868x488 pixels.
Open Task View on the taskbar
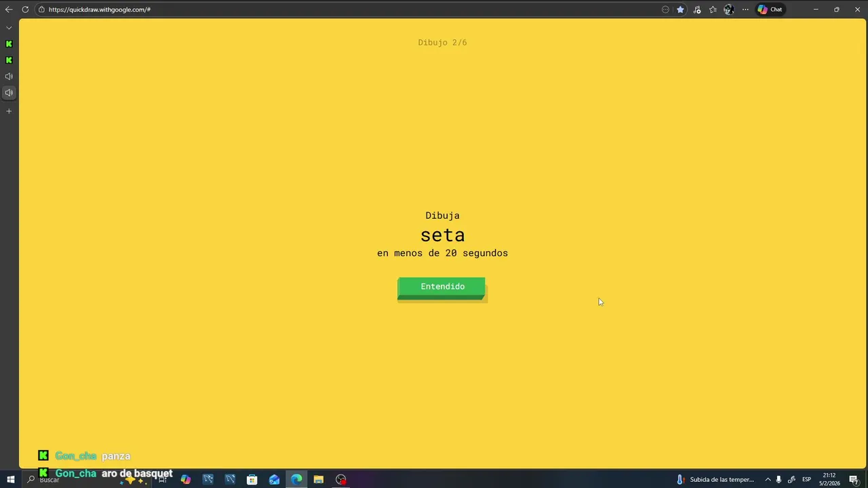[163, 480]
